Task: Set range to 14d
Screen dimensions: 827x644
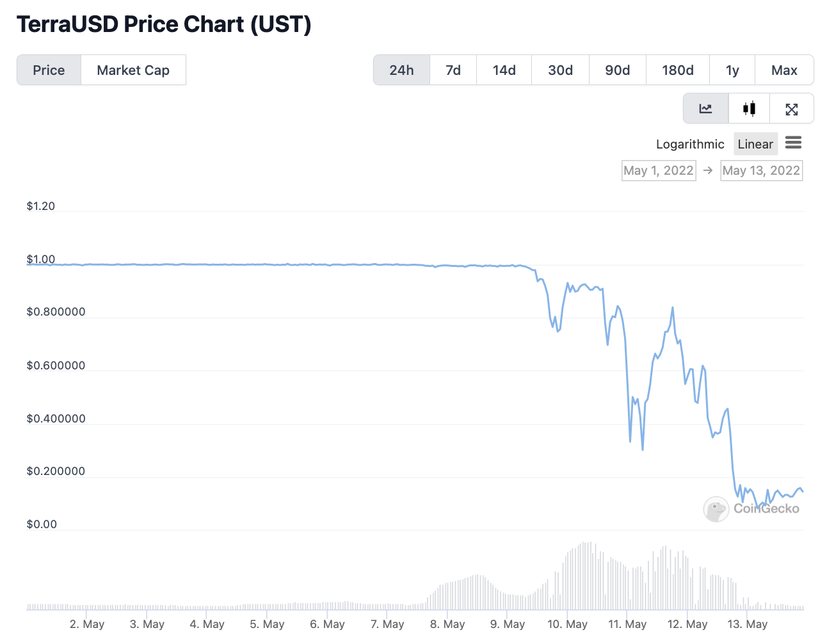Action: pos(504,70)
